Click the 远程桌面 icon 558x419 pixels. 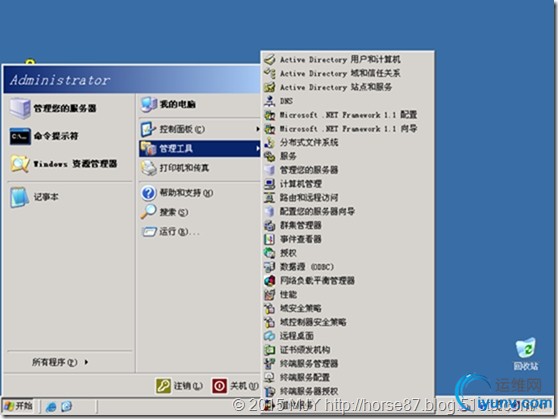[270, 336]
